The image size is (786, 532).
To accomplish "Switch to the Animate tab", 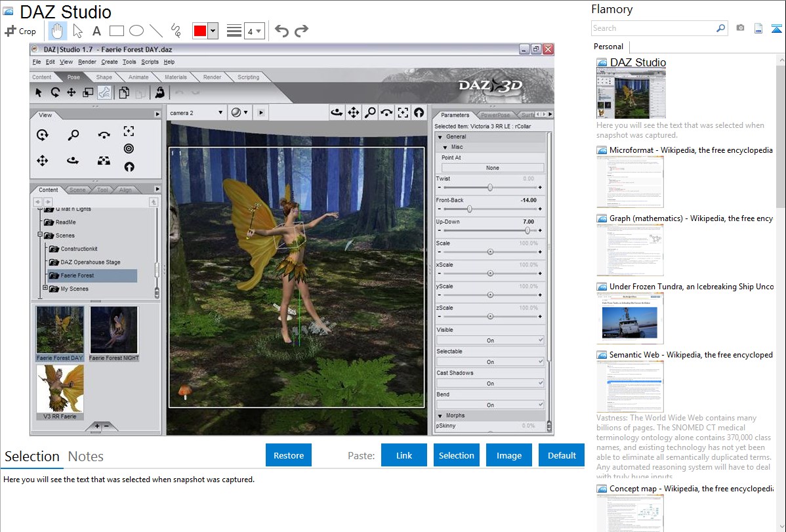I will click(x=138, y=77).
